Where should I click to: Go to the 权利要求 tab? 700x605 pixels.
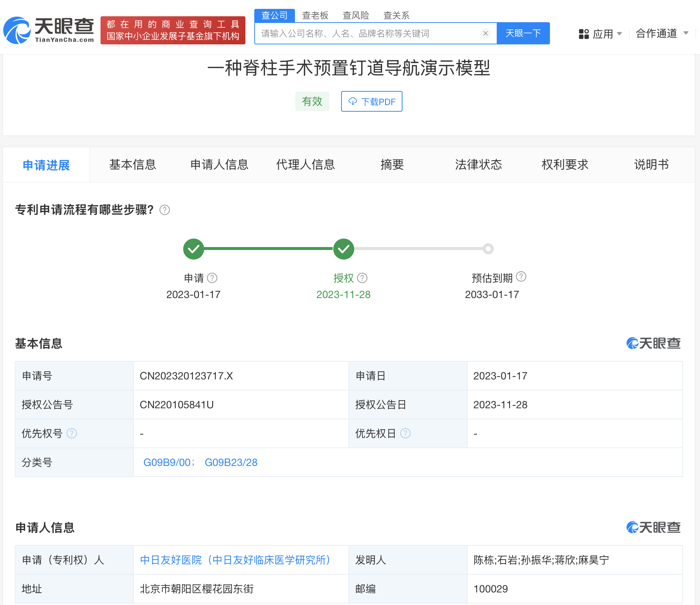coord(565,165)
